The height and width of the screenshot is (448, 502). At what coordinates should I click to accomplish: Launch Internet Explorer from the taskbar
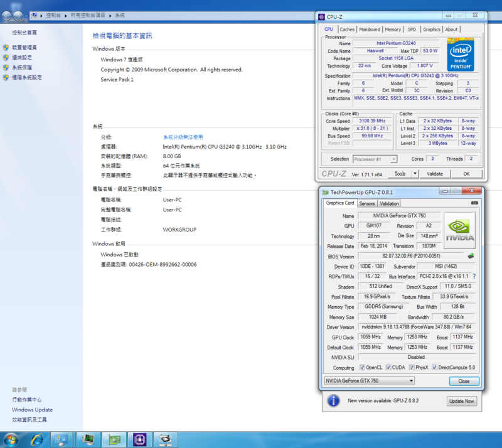click(37, 440)
